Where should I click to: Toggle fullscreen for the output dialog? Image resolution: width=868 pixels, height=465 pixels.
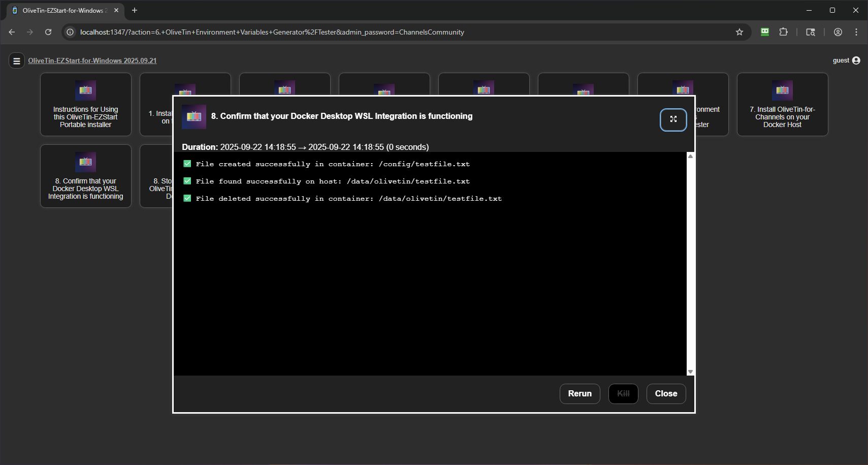click(673, 119)
